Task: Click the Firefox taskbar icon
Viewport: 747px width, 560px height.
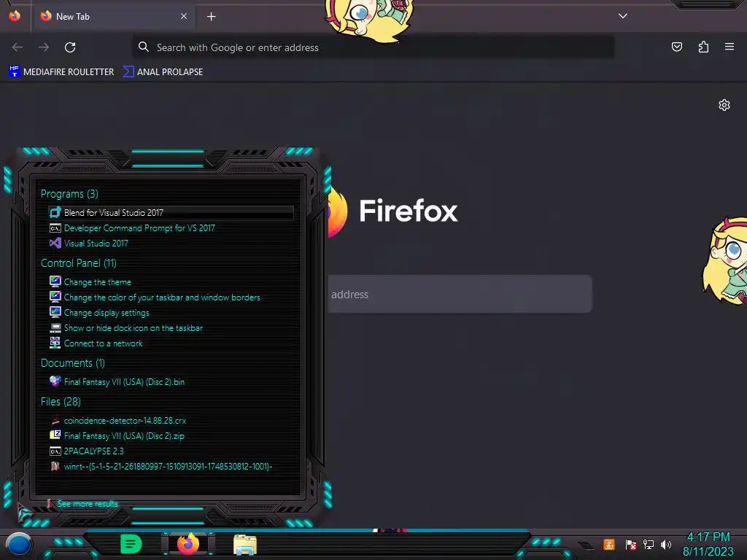Action: point(188,544)
